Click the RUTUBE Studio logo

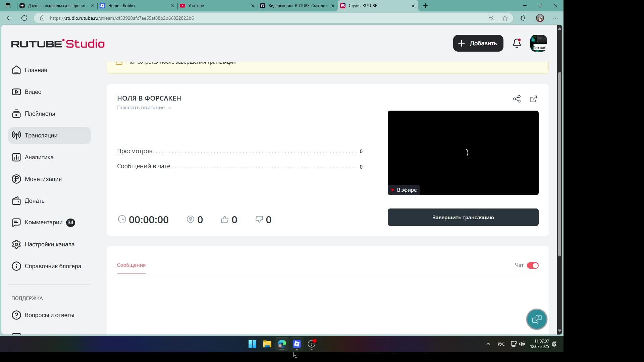(58, 44)
